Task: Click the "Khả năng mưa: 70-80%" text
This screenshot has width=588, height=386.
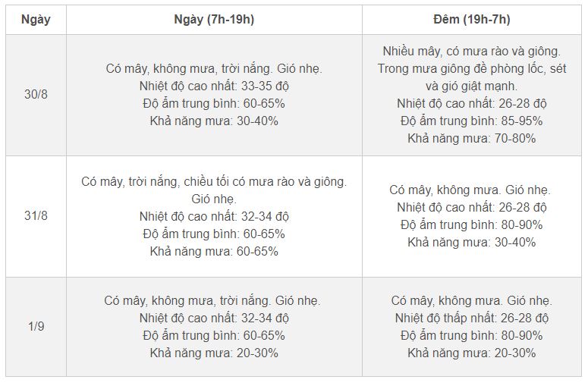Action: 471,138
